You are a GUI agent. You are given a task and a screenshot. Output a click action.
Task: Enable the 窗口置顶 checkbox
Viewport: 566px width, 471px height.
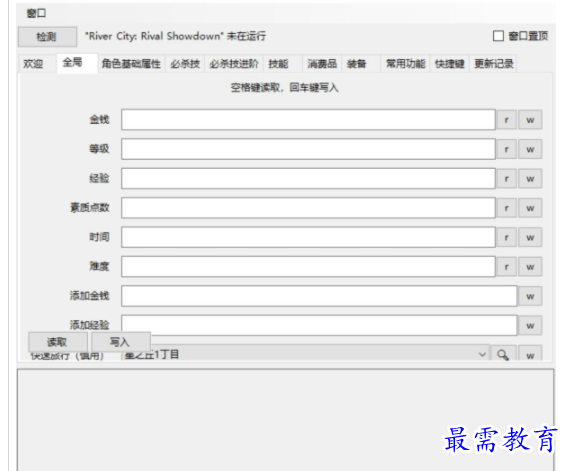[498, 36]
